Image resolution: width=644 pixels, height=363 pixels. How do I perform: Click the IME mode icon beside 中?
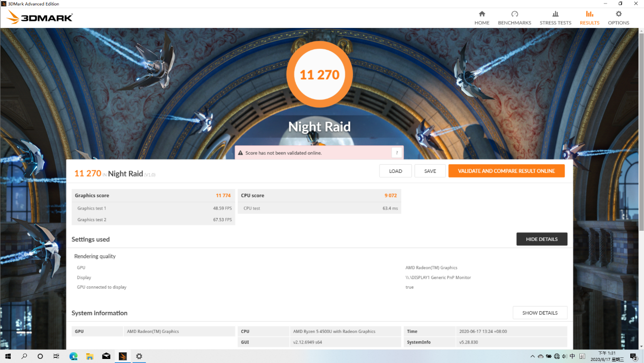coord(582,356)
